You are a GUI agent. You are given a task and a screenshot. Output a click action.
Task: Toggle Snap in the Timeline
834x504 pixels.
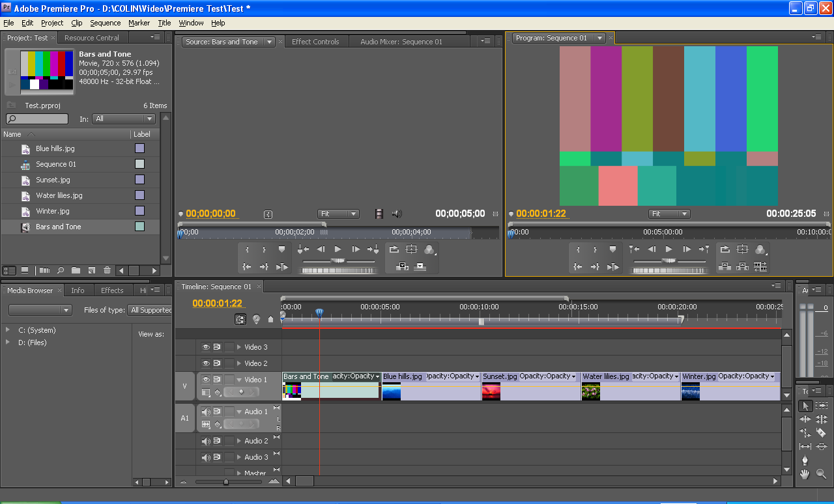pos(240,319)
